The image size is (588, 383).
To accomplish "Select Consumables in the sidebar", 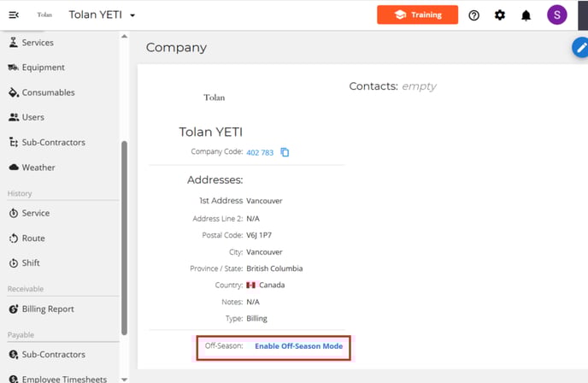I will coord(48,92).
